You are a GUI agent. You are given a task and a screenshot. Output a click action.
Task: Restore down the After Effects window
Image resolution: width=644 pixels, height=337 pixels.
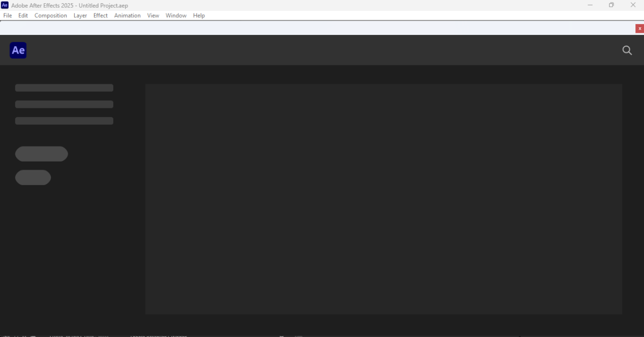click(x=611, y=5)
